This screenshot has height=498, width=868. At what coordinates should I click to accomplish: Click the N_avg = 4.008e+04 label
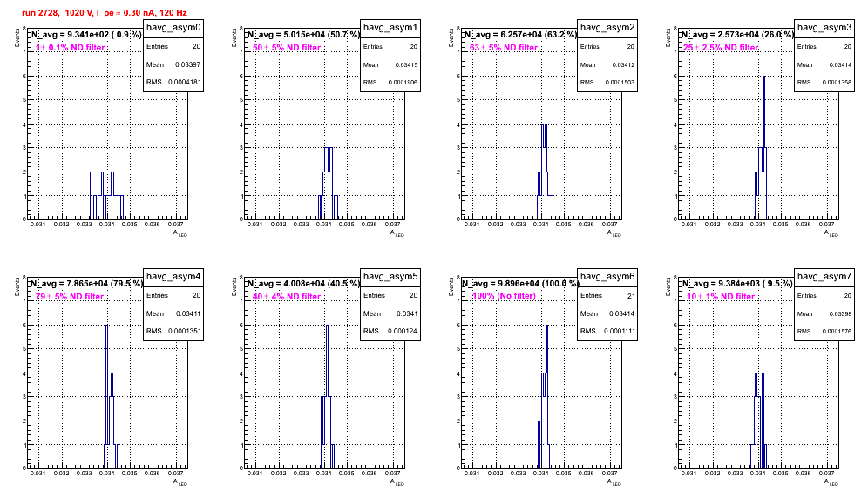303,284
